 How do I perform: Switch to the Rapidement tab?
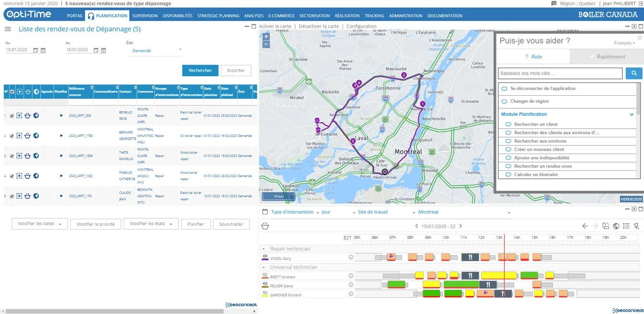(x=606, y=56)
